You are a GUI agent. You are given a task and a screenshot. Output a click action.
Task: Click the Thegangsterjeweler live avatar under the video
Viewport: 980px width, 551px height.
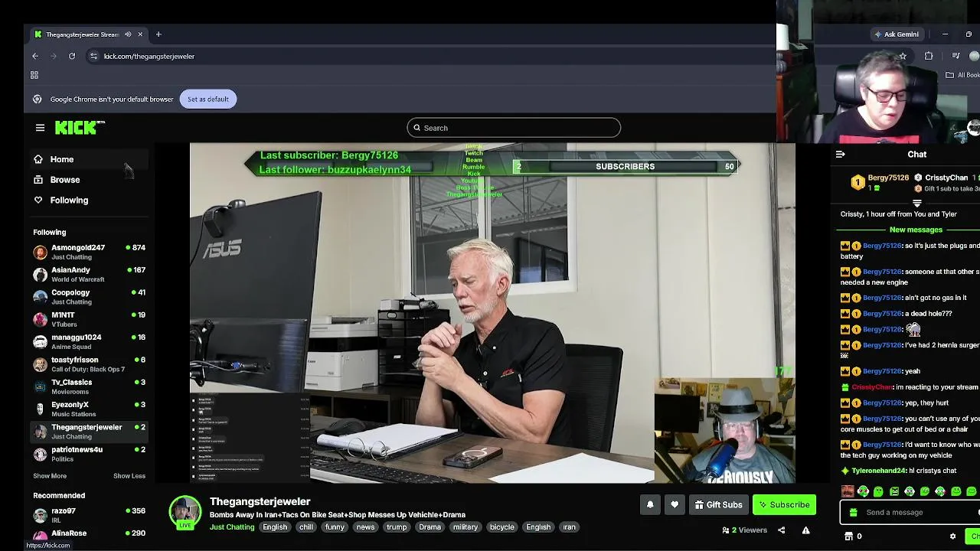(x=185, y=512)
